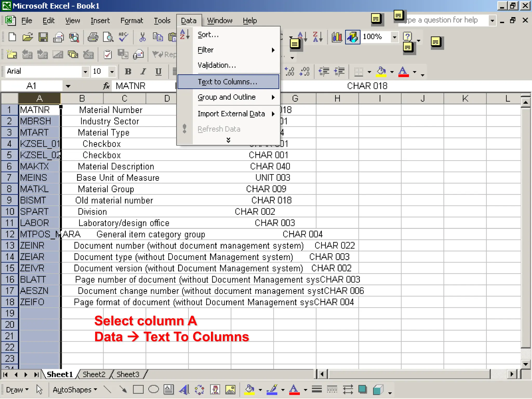Select the column A header
This screenshot has width=532, height=399.
39,98
